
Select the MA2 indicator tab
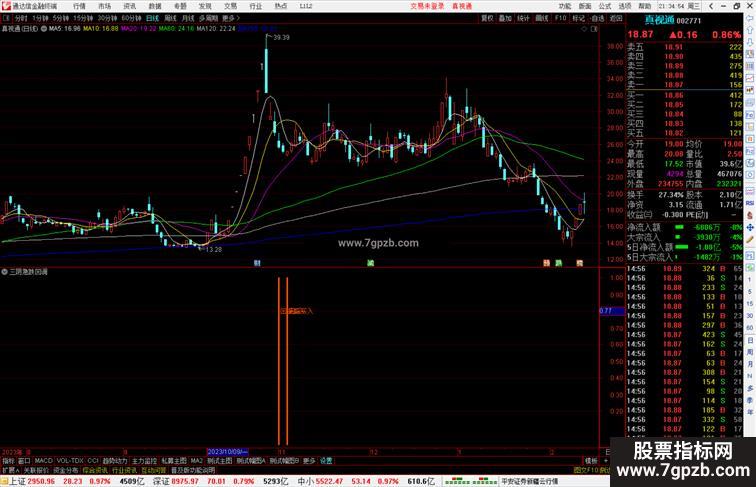pyautogui.click(x=197, y=461)
